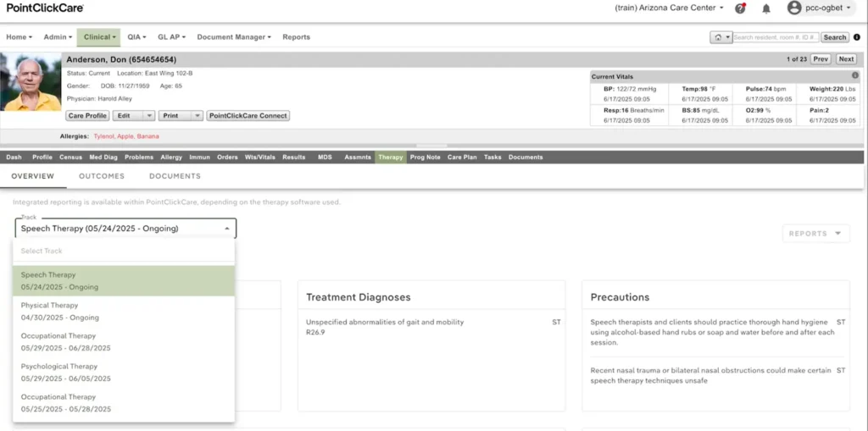Viewport: 868px width, 431px height.
Task: Open the Care Profile button
Action: tap(87, 116)
